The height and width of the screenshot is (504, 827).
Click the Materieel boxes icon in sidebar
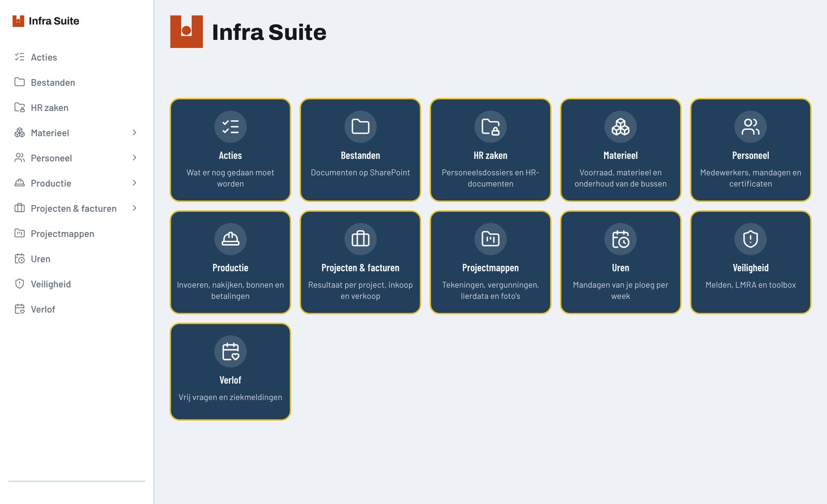(x=20, y=133)
